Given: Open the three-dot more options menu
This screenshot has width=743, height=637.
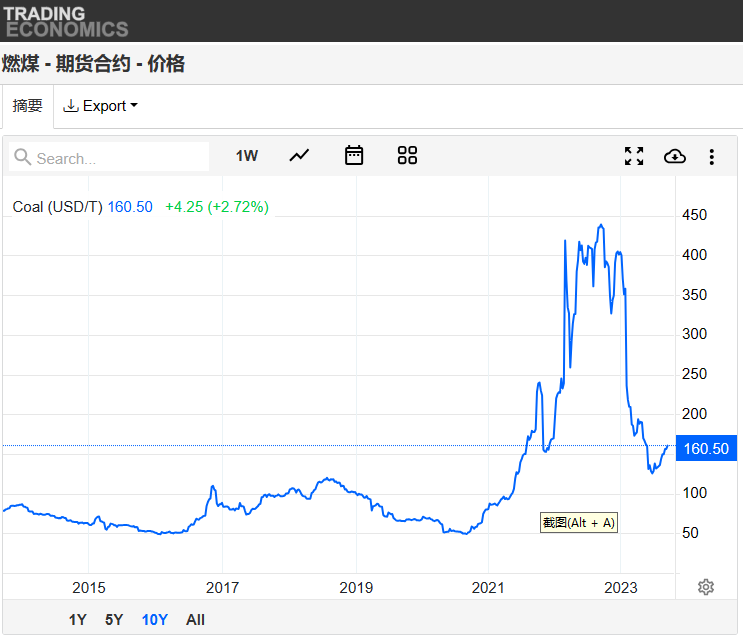Looking at the screenshot, I should [x=711, y=156].
